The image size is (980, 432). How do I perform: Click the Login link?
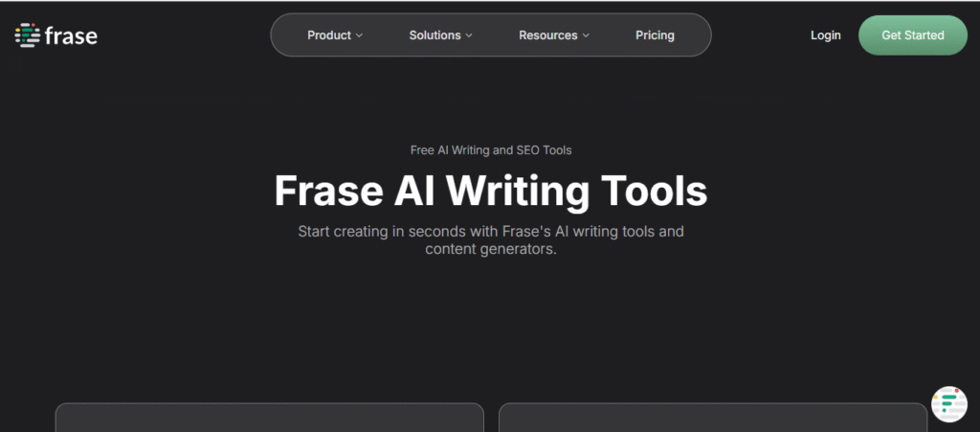tap(825, 35)
